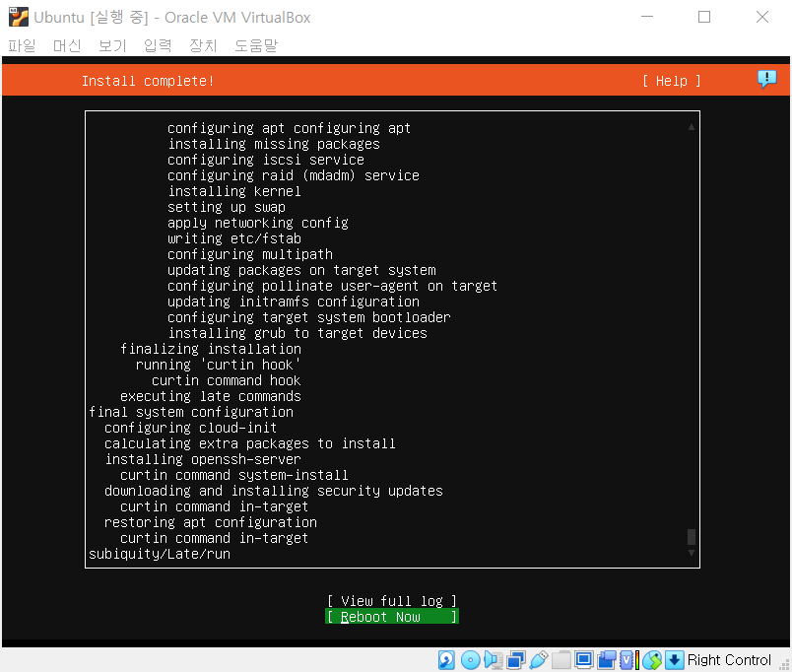
Task: Click the Right Control host key label
Action: [x=729, y=660]
